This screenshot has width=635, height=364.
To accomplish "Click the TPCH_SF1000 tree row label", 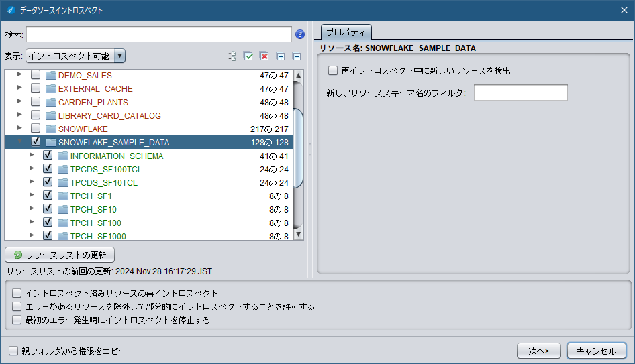I will point(98,236).
